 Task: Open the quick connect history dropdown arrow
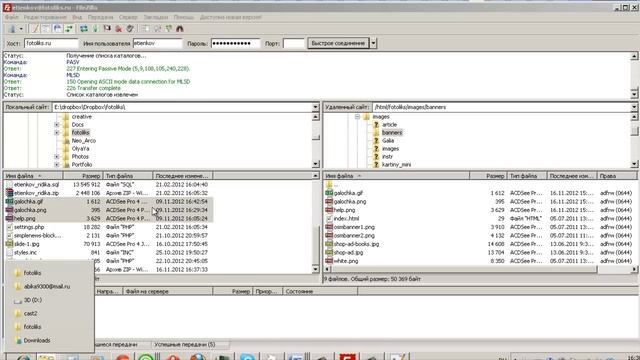click(x=373, y=43)
